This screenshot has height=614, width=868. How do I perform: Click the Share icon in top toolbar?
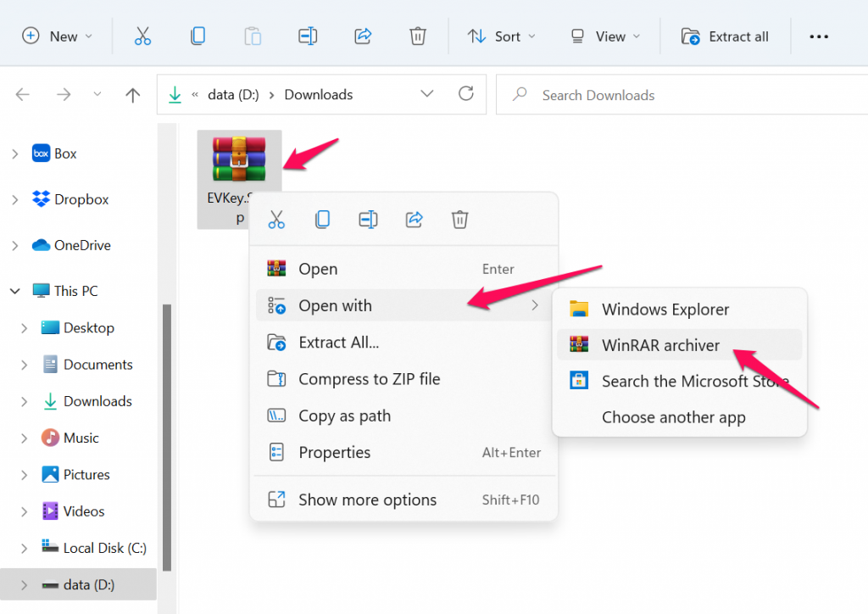click(363, 36)
